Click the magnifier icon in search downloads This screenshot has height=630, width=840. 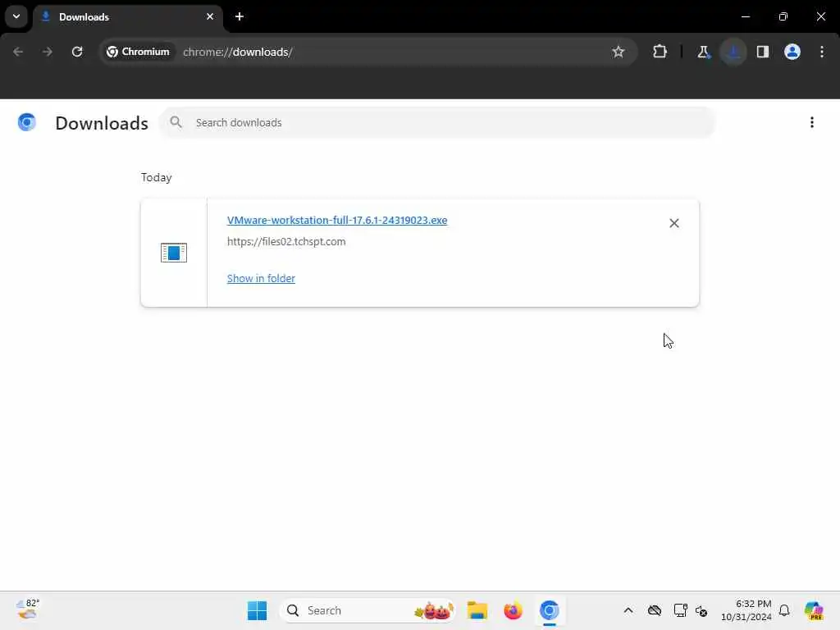click(x=176, y=122)
